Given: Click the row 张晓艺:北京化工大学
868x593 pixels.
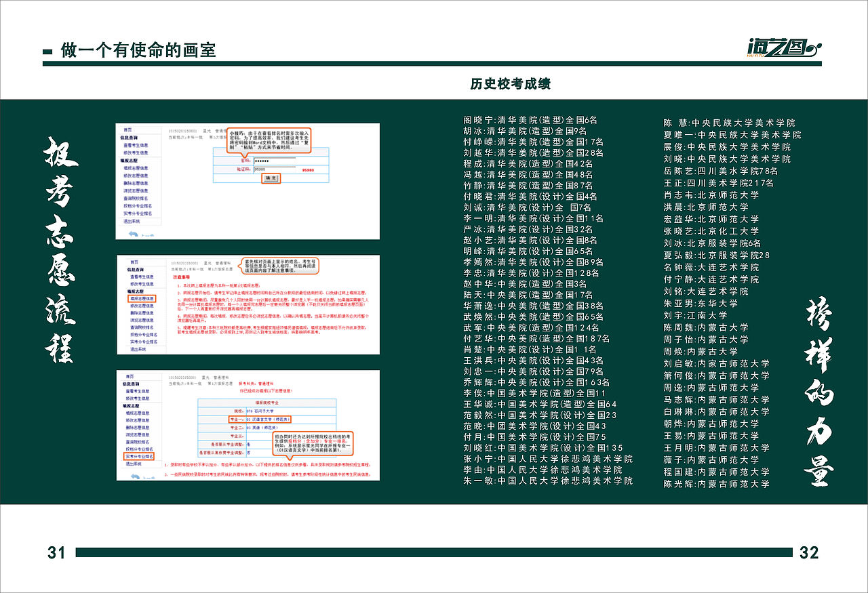Looking at the screenshot, I should [x=711, y=231].
